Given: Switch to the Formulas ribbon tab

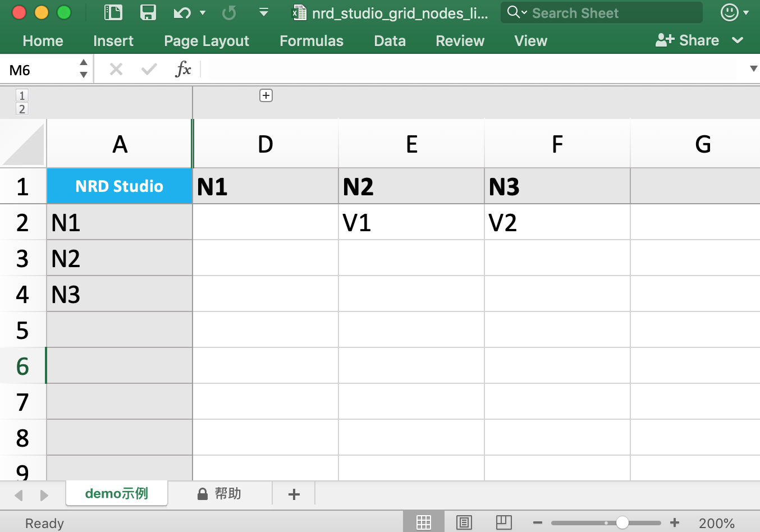Looking at the screenshot, I should [x=311, y=40].
